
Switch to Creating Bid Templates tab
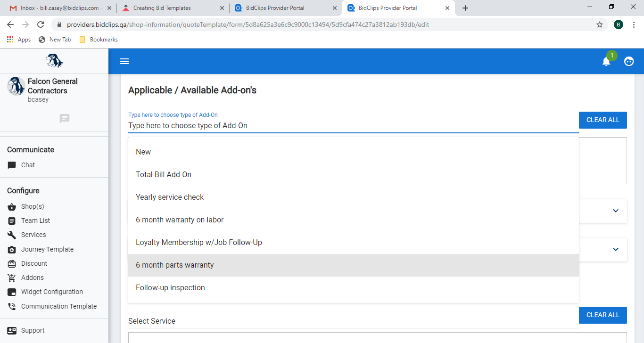173,8
